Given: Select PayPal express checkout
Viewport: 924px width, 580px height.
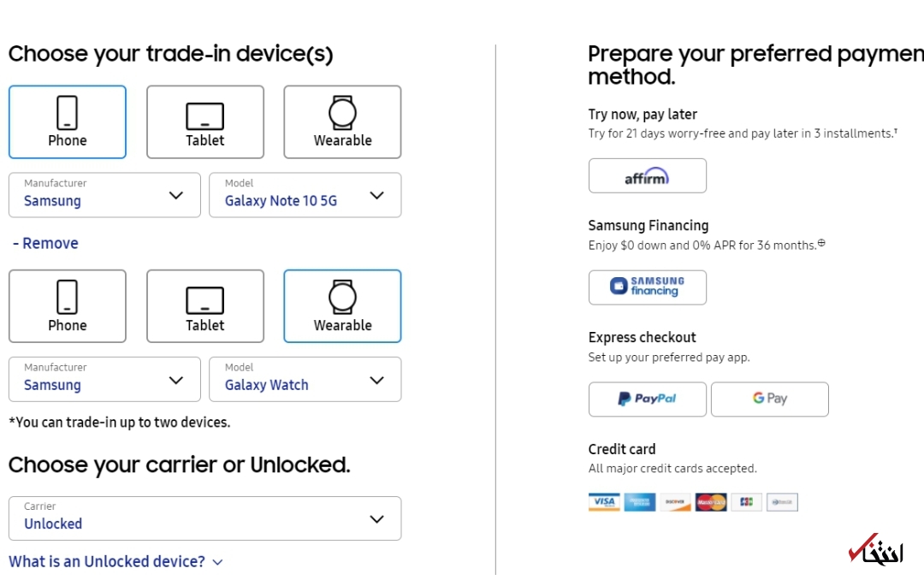Looking at the screenshot, I should (647, 399).
